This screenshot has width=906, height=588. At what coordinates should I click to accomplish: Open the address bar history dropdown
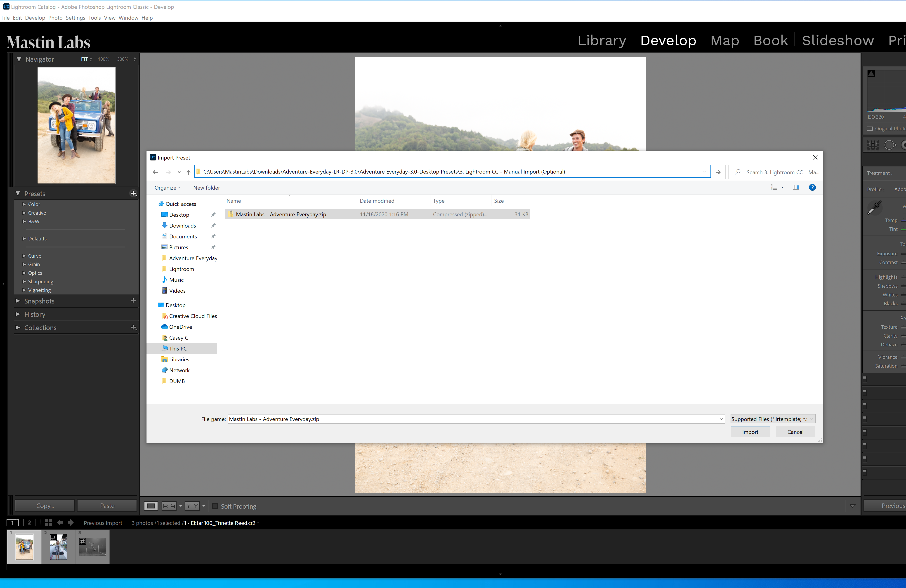(704, 172)
